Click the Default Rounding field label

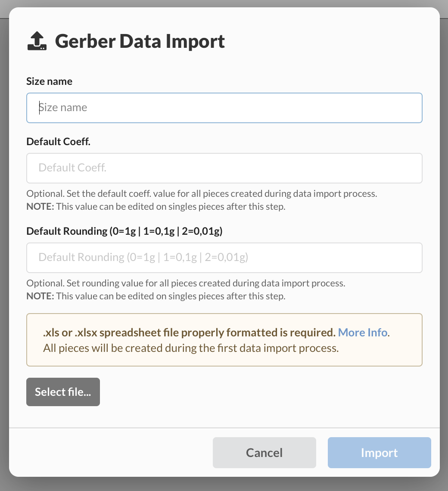click(124, 231)
